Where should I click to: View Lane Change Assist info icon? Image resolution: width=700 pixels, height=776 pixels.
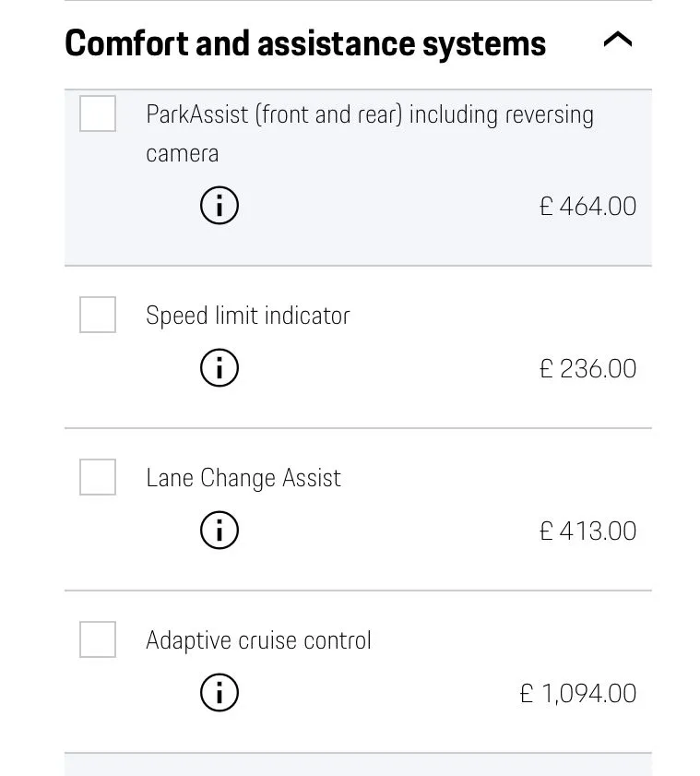tap(219, 531)
